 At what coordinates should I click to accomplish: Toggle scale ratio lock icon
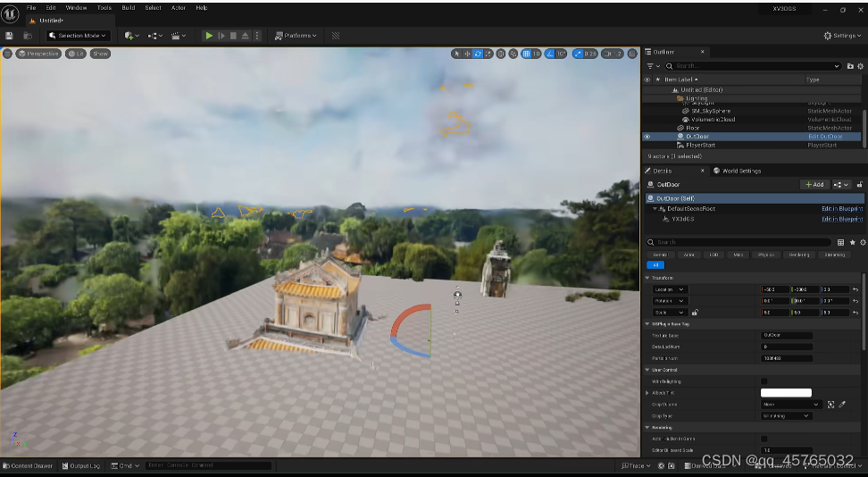pos(695,313)
